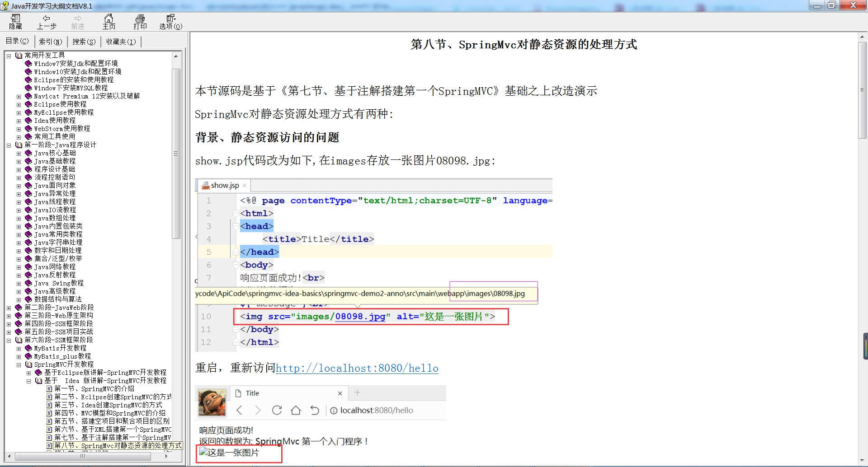The width and height of the screenshot is (868, 467).
Task: Switch to the 搜索 tab
Action: tap(84, 42)
